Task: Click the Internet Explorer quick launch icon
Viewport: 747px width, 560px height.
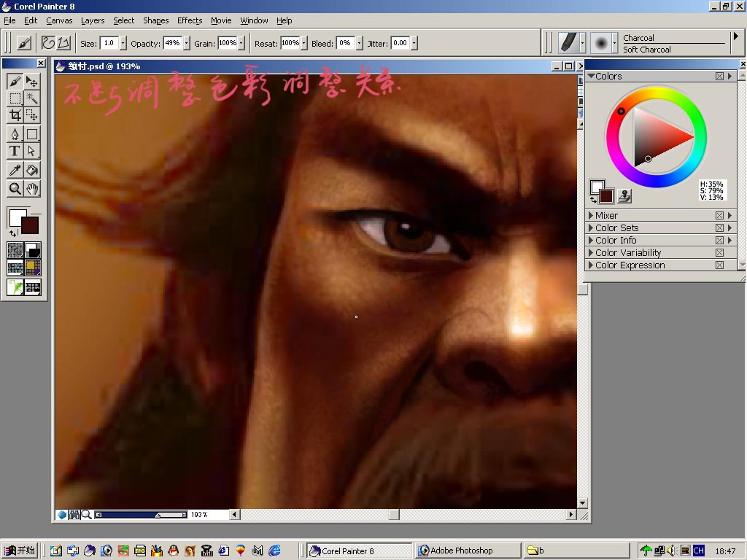Action: coord(274,551)
